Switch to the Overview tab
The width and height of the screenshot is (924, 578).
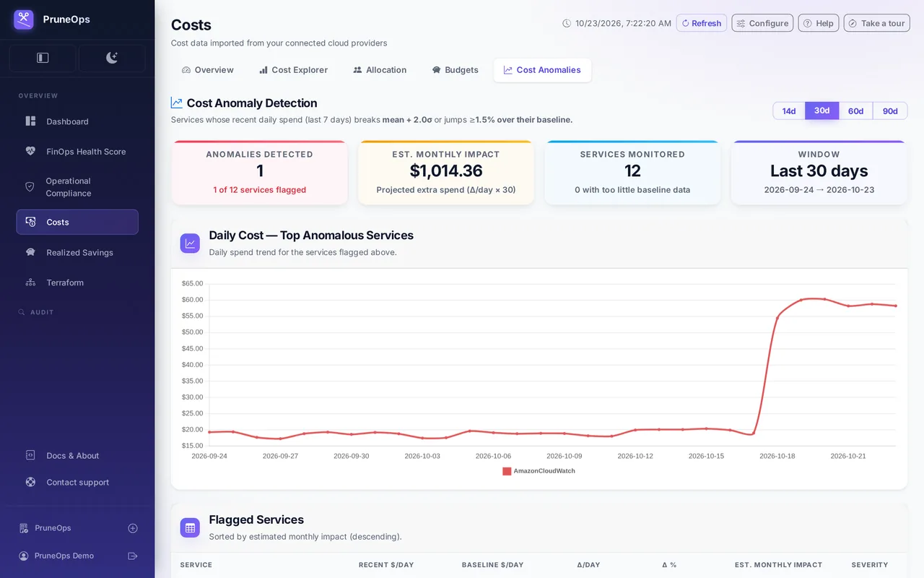(x=208, y=70)
